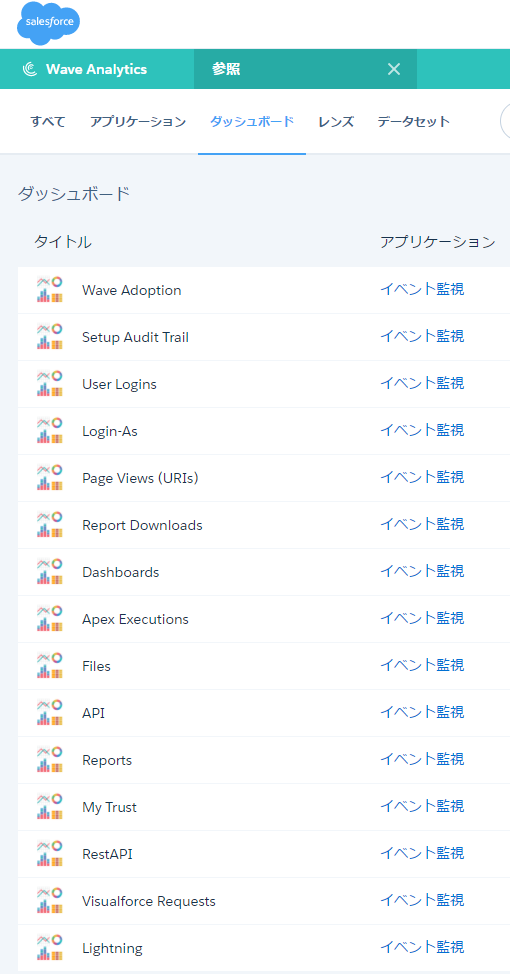The height and width of the screenshot is (974, 510).
Task: Open the Dashboards title in list
Action: (121, 572)
